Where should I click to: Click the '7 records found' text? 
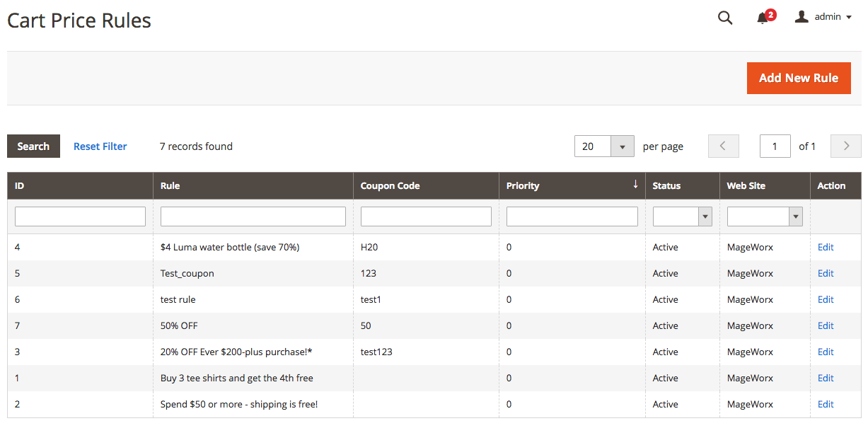coord(196,146)
